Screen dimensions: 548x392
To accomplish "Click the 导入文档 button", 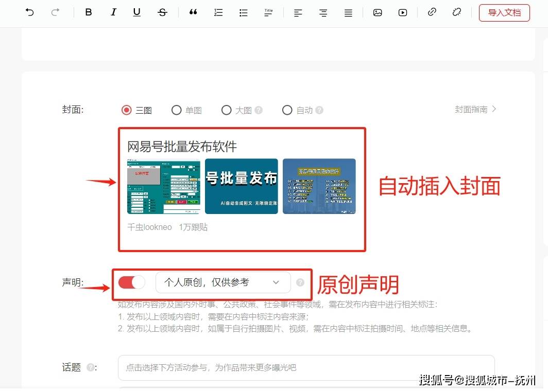I will click(504, 12).
